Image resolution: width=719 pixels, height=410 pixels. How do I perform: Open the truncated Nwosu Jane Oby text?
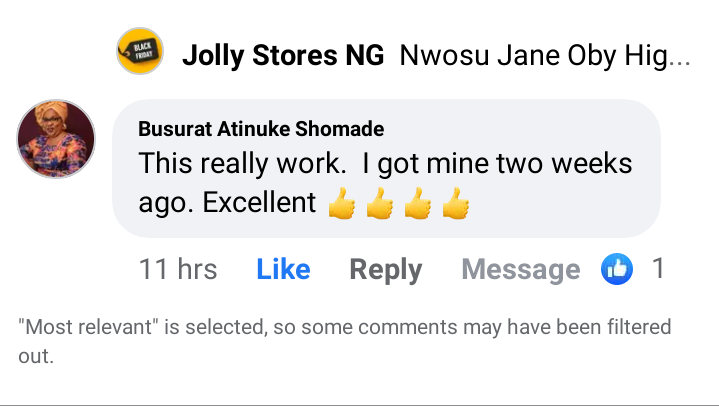point(544,56)
